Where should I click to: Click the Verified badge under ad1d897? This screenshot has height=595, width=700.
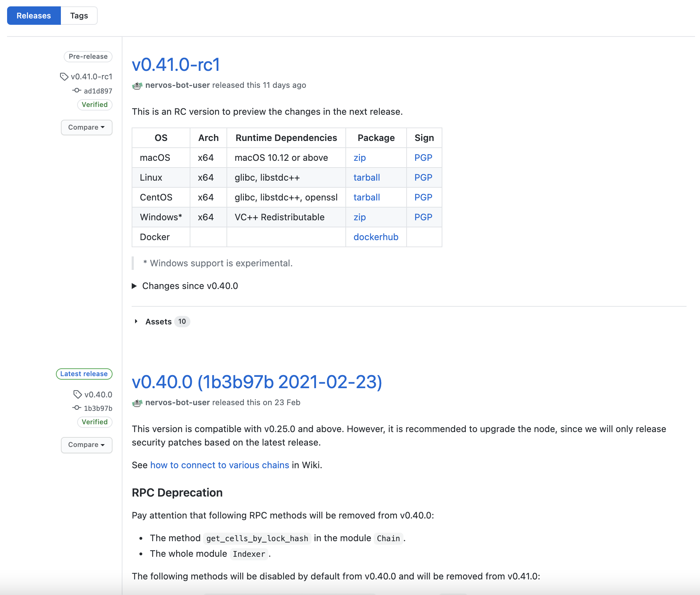point(94,104)
